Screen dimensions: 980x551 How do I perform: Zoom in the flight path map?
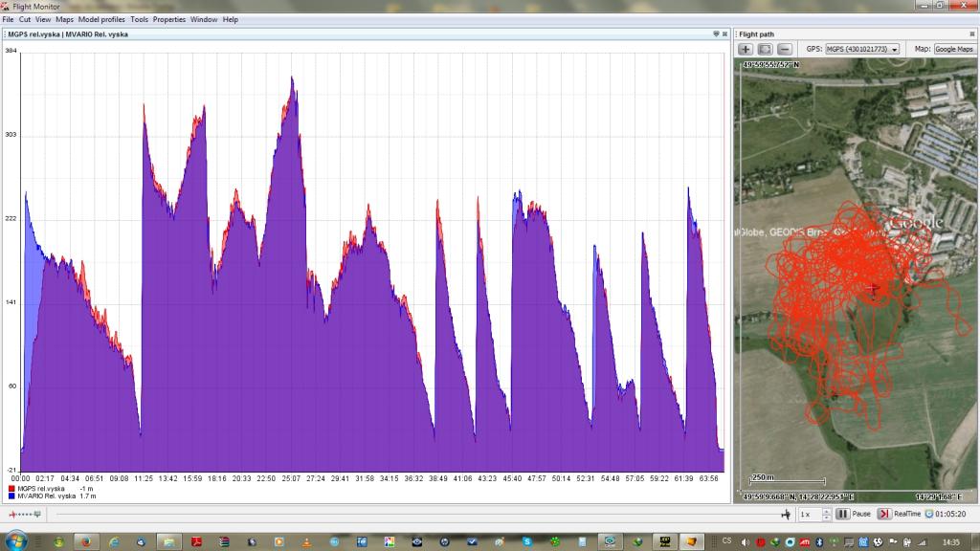746,49
